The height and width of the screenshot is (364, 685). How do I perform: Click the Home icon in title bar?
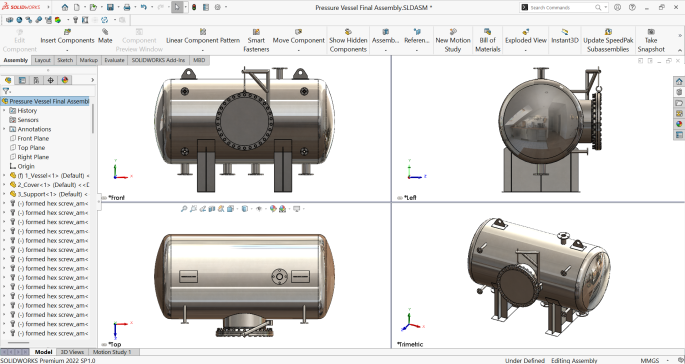click(x=65, y=7)
